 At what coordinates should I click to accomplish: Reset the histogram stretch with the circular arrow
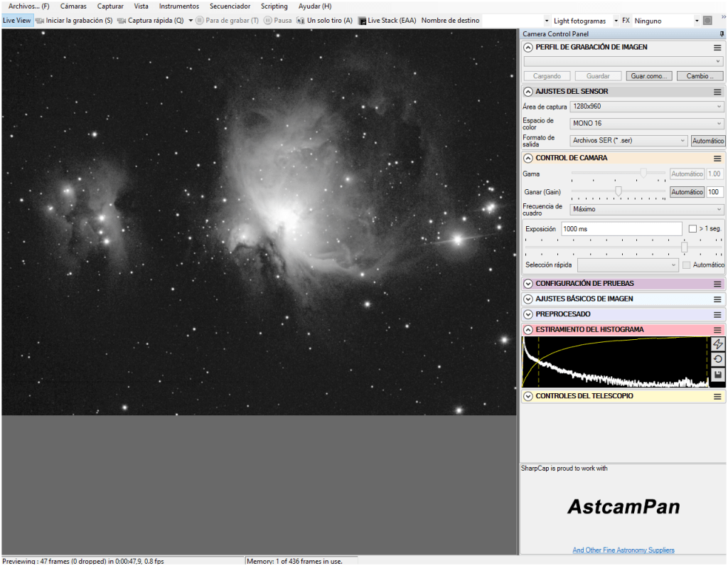[718, 359]
